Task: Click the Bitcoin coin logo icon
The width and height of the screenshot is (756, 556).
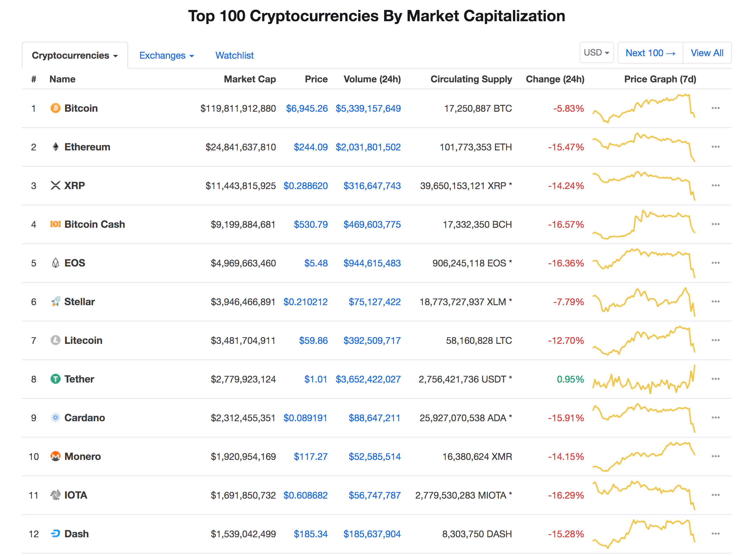Action: point(55,108)
